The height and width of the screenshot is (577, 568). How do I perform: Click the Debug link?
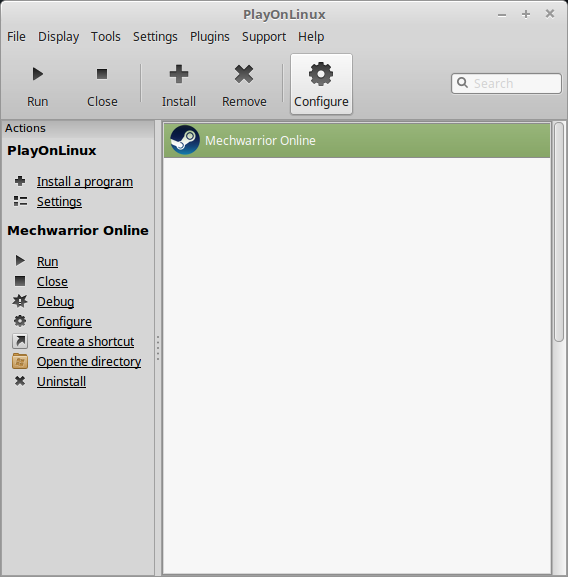pyautogui.click(x=56, y=301)
